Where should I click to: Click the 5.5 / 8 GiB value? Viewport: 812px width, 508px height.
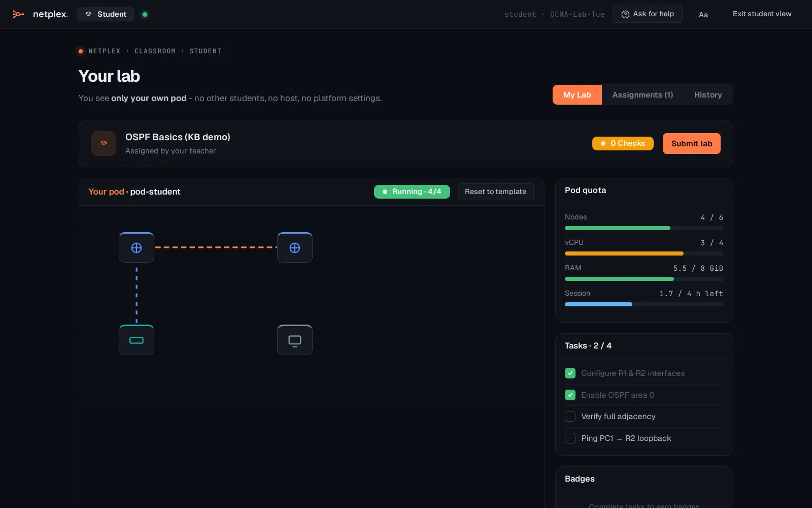pyautogui.click(x=698, y=268)
